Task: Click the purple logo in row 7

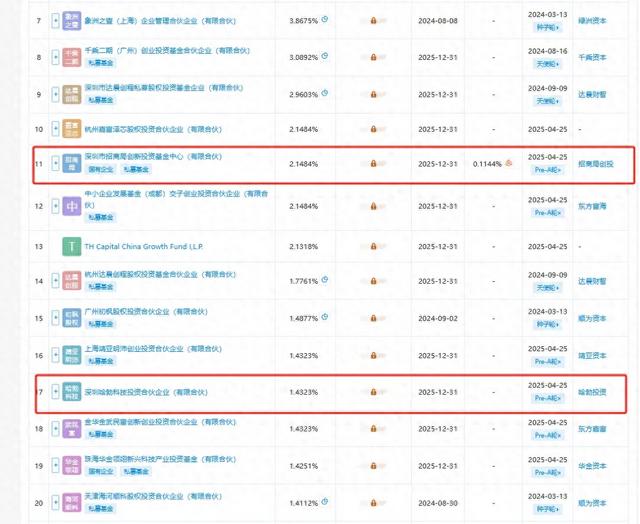Action: point(71,20)
